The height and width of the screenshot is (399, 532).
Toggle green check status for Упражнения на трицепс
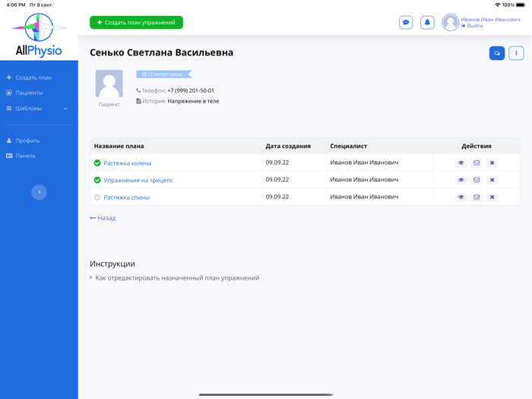pyautogui.click(x=97, y=180)
